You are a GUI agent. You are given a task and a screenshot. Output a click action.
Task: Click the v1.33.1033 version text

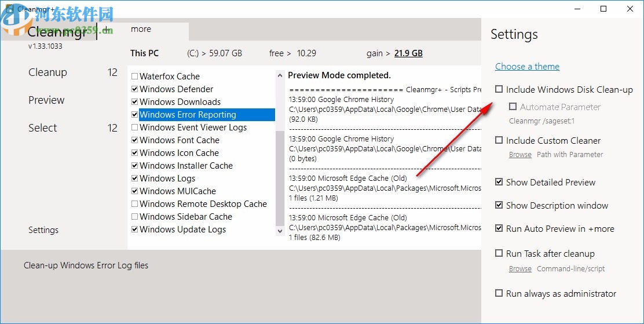click(45, 46)
